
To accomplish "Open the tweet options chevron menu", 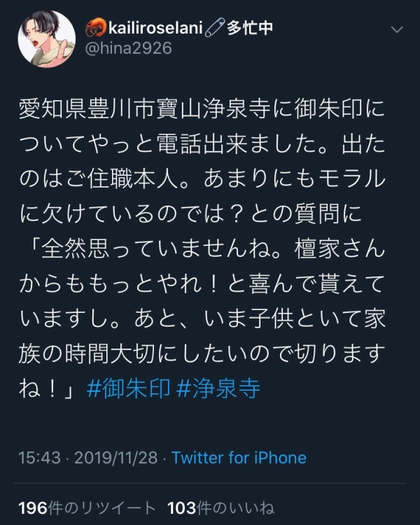I will [397, 30].
